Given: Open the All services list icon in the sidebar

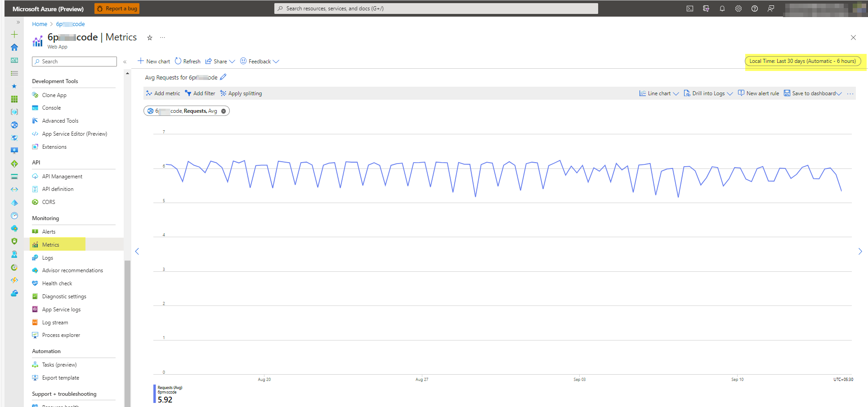Looking at the screenshot, I should [14, 73].
